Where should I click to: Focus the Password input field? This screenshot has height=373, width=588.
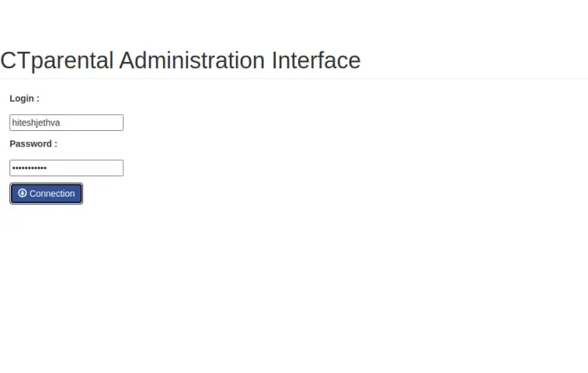click(x=66, y=168)
